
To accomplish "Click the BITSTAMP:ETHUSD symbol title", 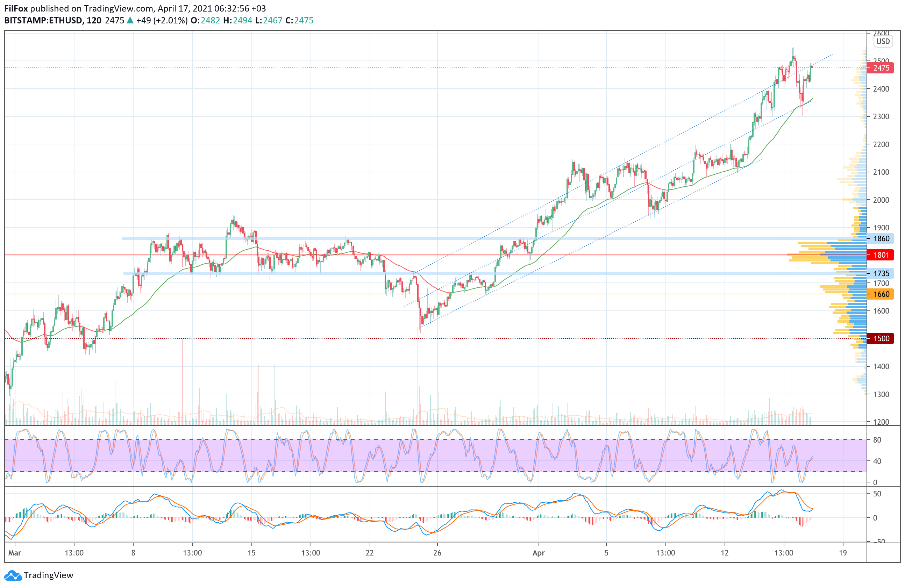I will tap(43, 21).
